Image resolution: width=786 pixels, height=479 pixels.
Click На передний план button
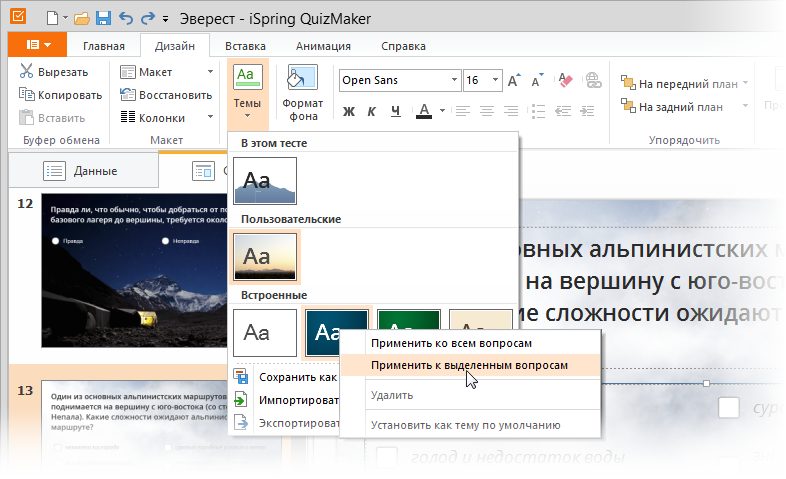coord(679,84)
